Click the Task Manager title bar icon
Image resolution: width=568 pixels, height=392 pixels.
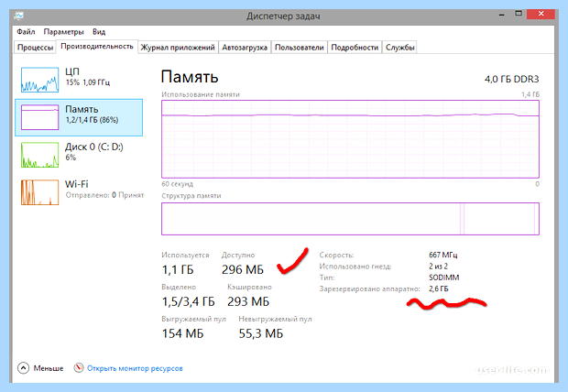click(x=19, y=16)
